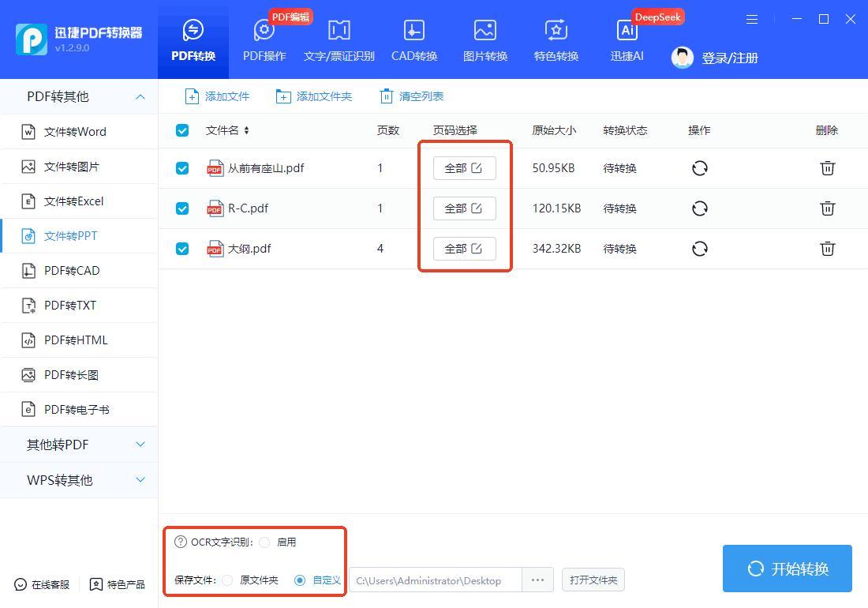The height and width of the screenshot is (608, 868).
Task: Delete 大纲.pdf using its trash icon
Action: pyautogui.click(x=827, y=249)
